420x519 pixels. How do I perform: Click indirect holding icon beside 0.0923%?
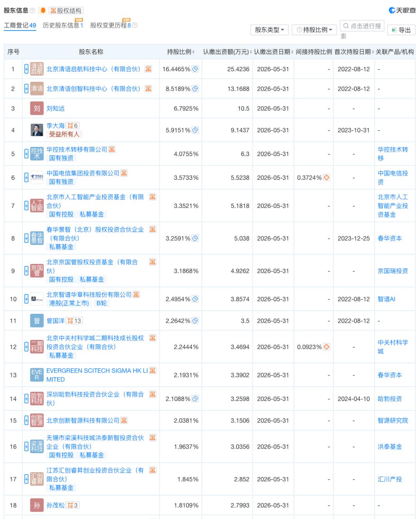327,347
